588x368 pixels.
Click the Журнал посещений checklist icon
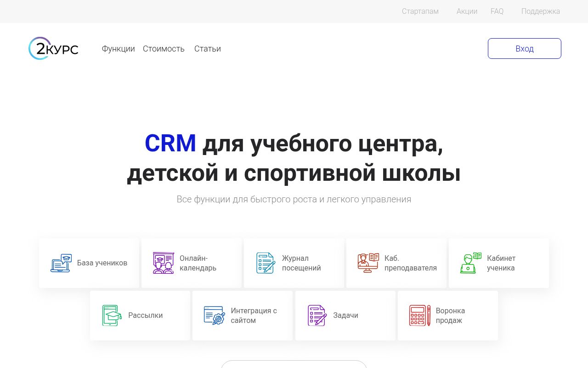point(265,263)
